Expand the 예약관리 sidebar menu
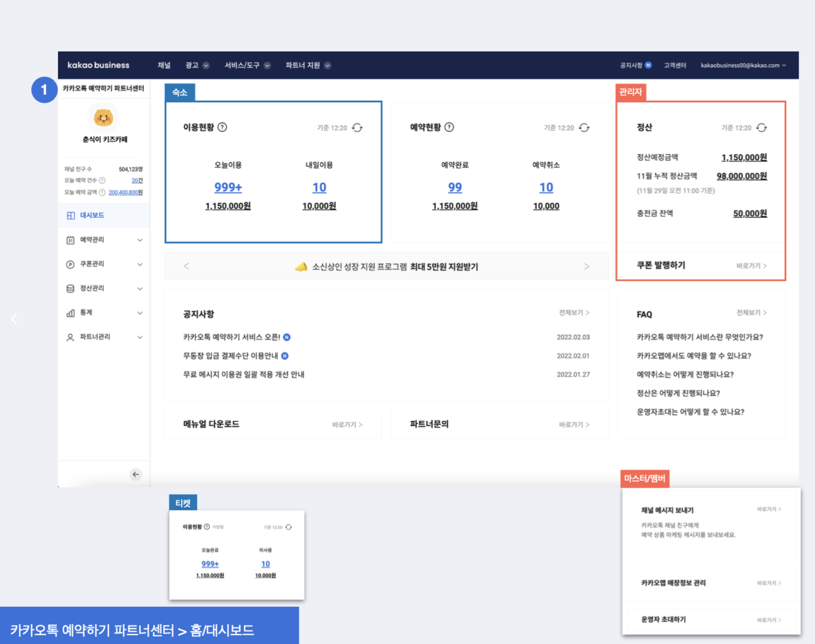 140,240
